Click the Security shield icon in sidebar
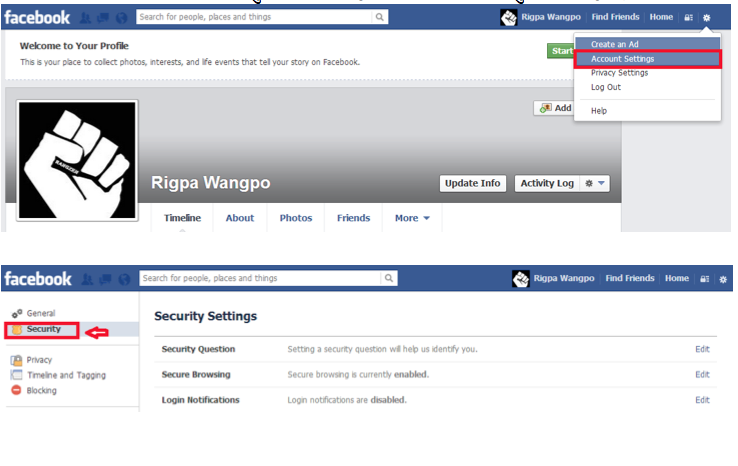This screenshot has width=738, height=466. 17,329
